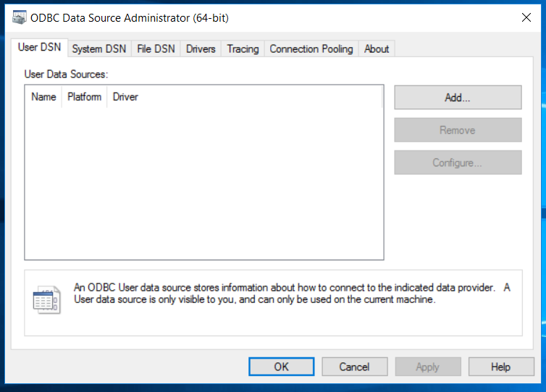Sort by the Name column header
Viewport: 546px width, 392px height.
43,97
